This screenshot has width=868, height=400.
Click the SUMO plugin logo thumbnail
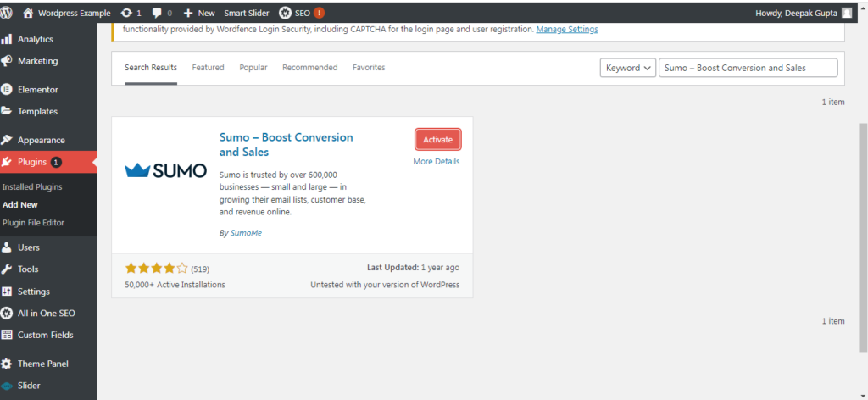point(165,170)
